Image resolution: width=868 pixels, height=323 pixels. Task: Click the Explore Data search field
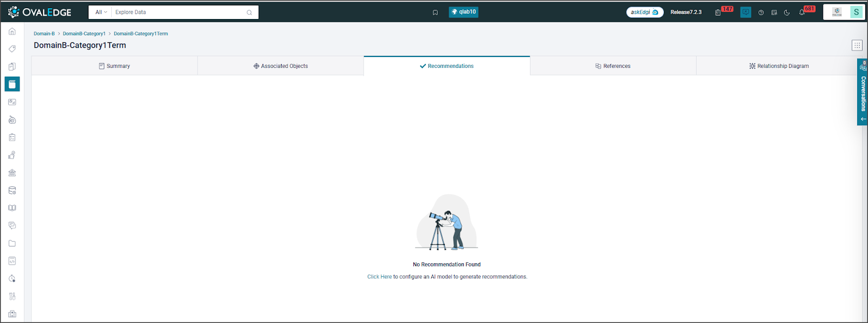click(179, 12)
